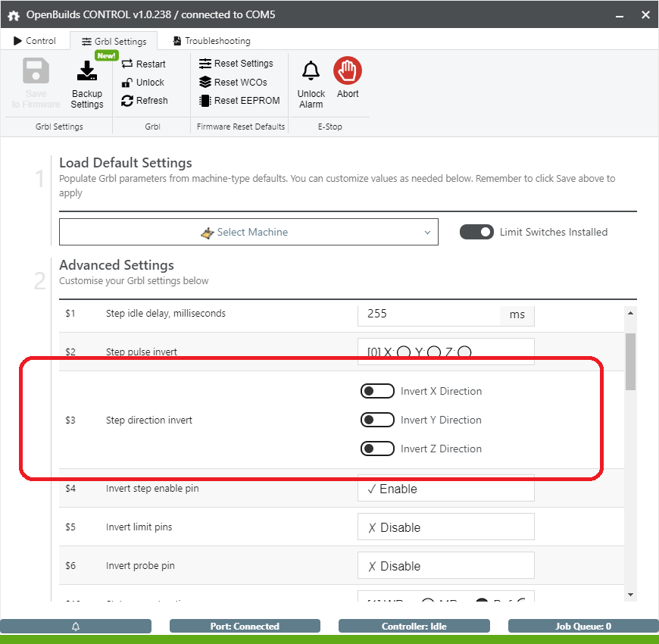
Task: Click the Restart Grbl icon
Action: point(127,64)
